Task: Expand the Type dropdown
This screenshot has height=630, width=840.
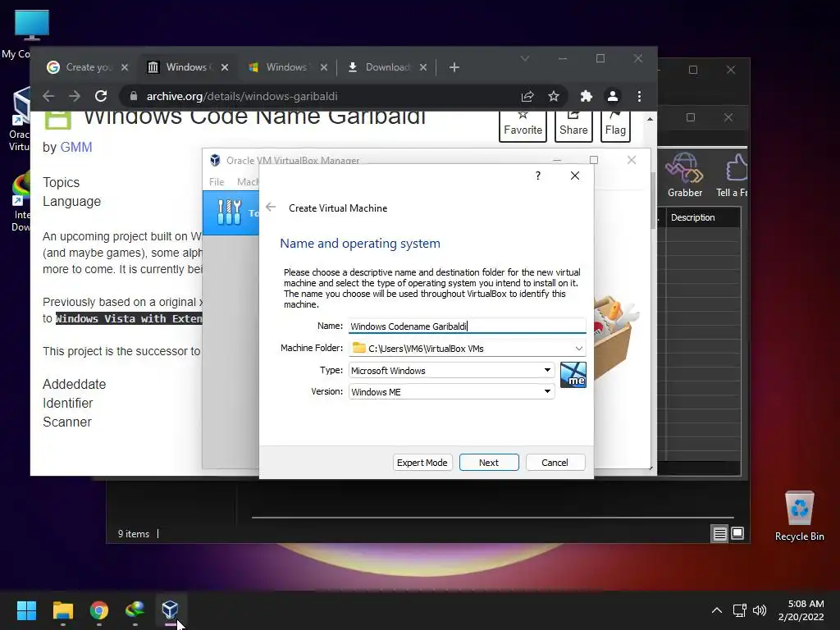Action: click(452, 370)
